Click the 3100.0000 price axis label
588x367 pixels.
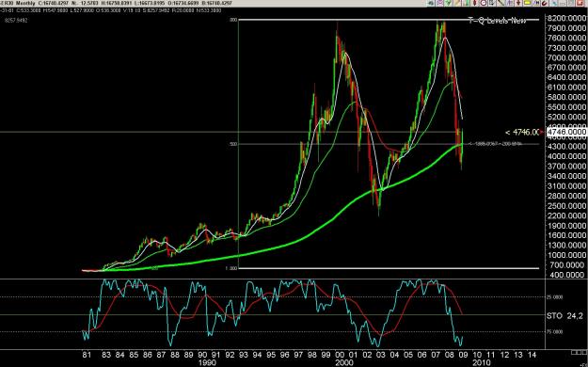point(566,186)
